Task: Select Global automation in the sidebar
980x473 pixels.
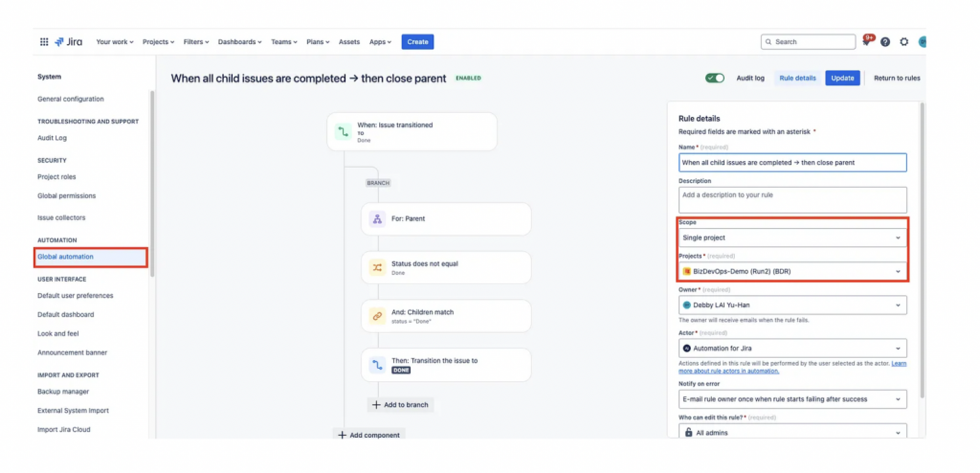Action: tap(91, 258)
